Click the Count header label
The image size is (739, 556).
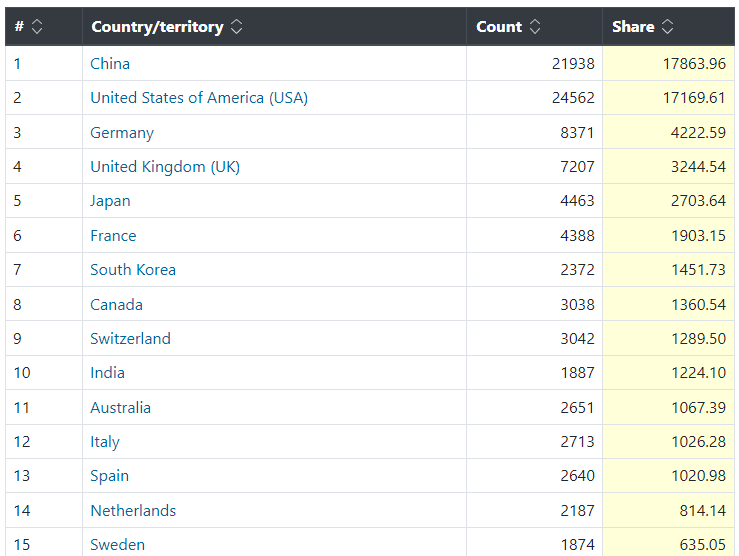[x=499, y=27]
